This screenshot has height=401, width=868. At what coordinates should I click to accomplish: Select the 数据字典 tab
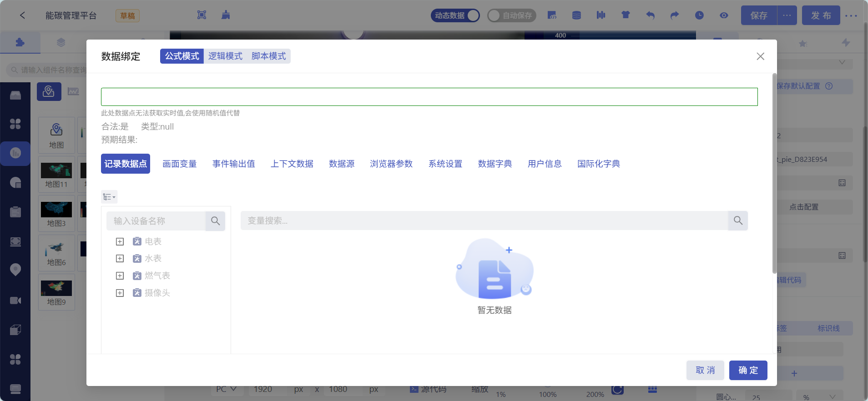click(x=495, y=164)
